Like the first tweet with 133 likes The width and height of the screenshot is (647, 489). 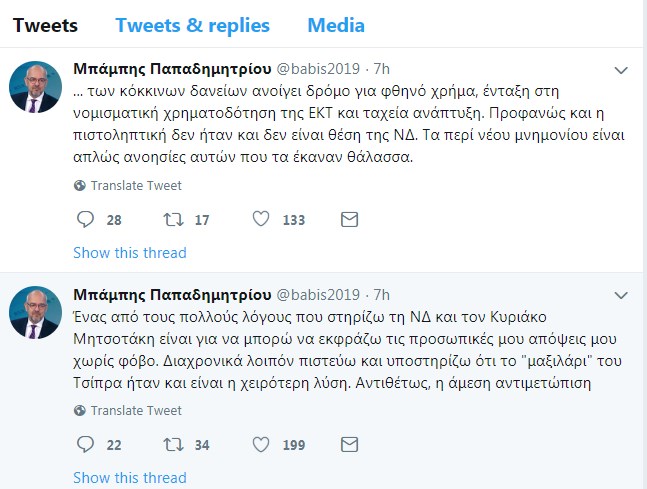pos(261,219)
